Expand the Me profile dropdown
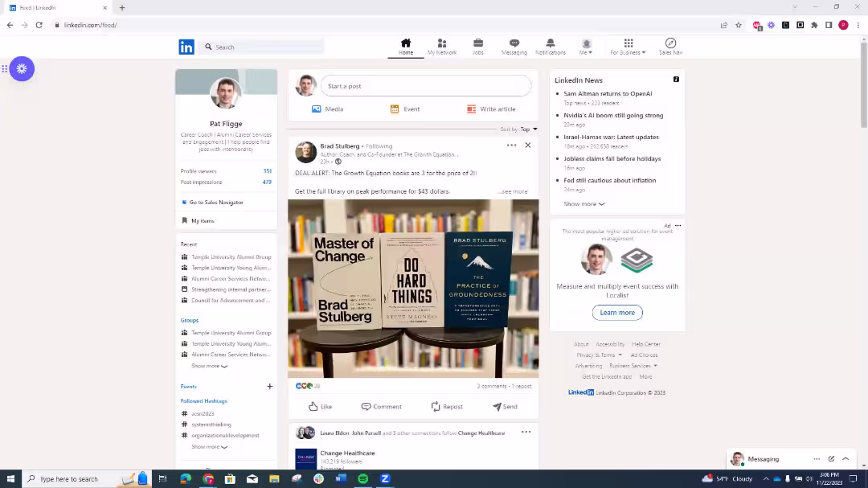 [x=586, y=47]
